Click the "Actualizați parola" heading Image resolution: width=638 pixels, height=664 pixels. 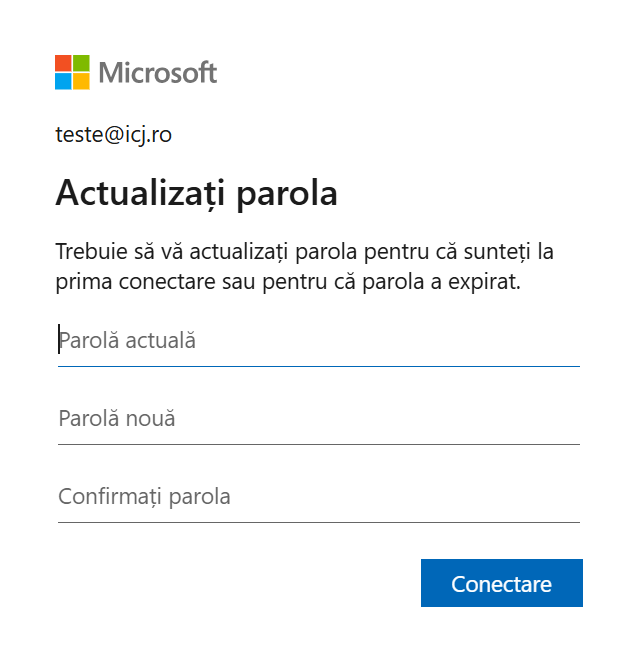click(x=196, y=193)
